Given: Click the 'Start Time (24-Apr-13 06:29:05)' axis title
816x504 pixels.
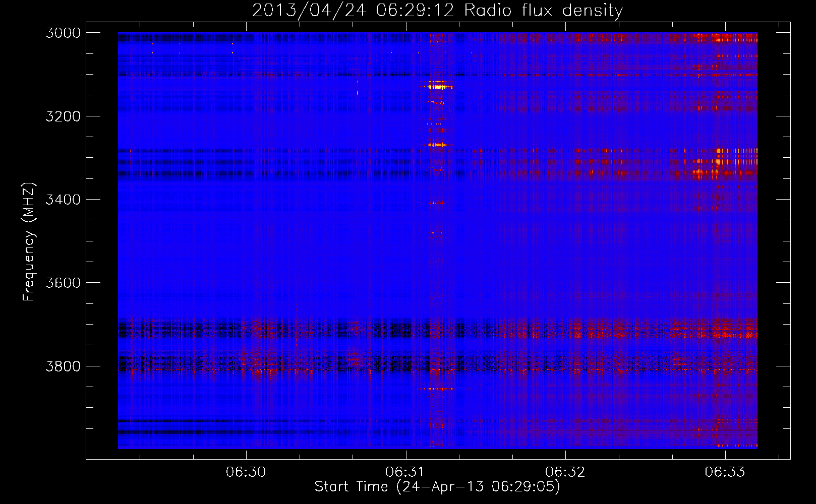Looking at the screenshot, I should (x=437, y=487).
